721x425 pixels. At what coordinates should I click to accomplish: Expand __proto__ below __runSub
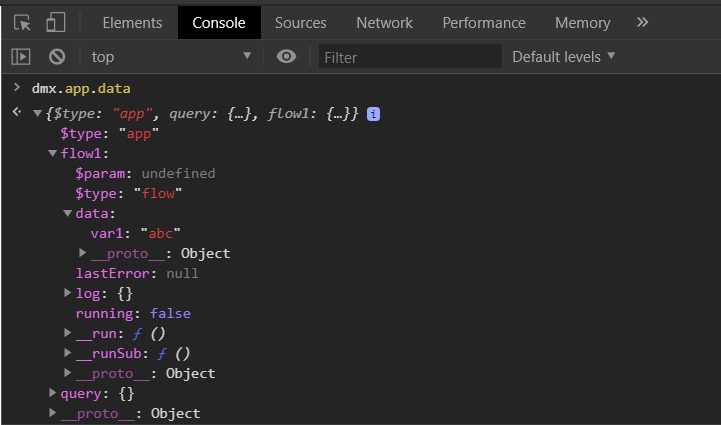(x=68, y=373)
